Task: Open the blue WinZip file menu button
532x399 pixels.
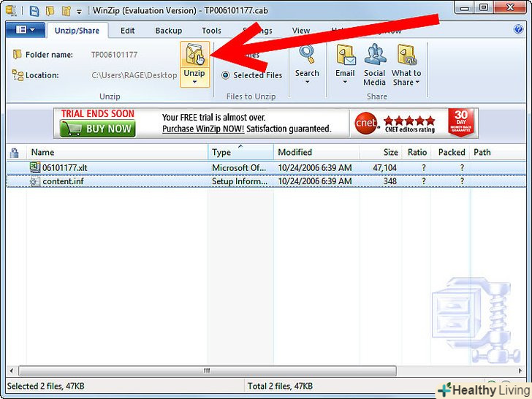Action: tap(26, 30)
